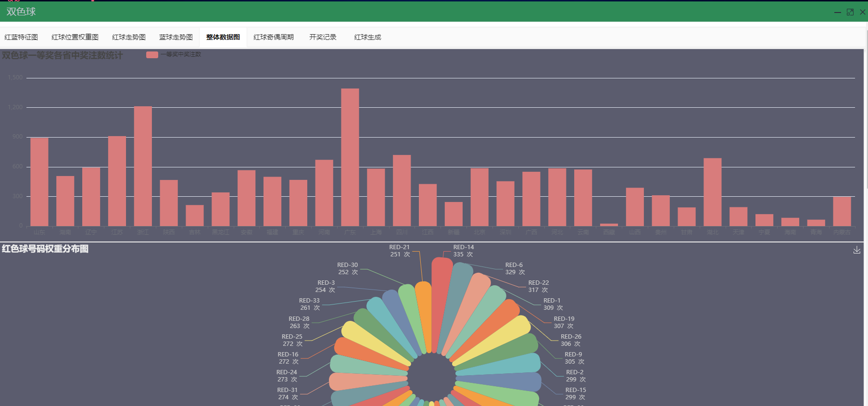This screenshot has width=868, height=406.
Task: Close the 双色球 window
Action: (x=863, y=12)
